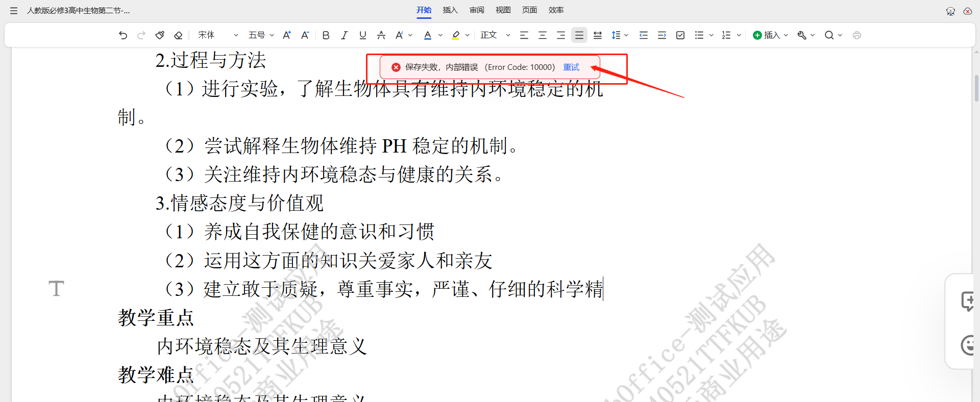The width and height of the screenshot is (980, 402).
Task: Apply blue font color
Action: point(428,35)
